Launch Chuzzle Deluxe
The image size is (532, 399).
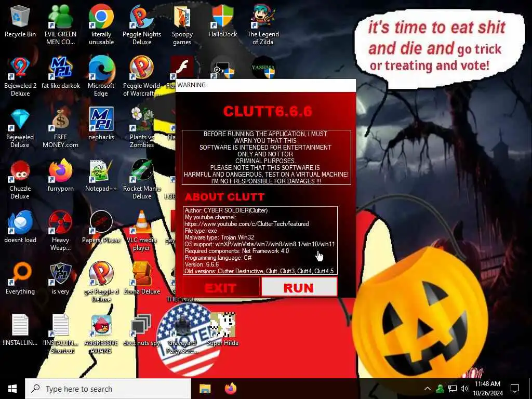[20, 179]
